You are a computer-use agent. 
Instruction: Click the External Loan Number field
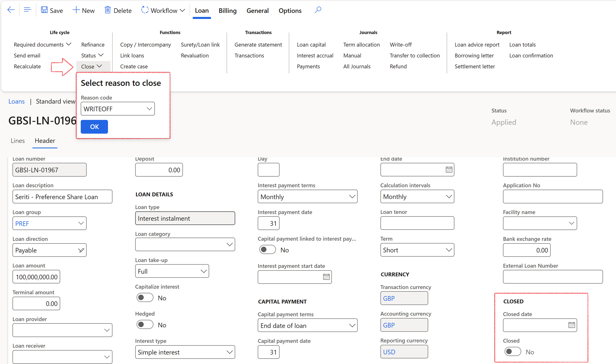click(553, 277)
